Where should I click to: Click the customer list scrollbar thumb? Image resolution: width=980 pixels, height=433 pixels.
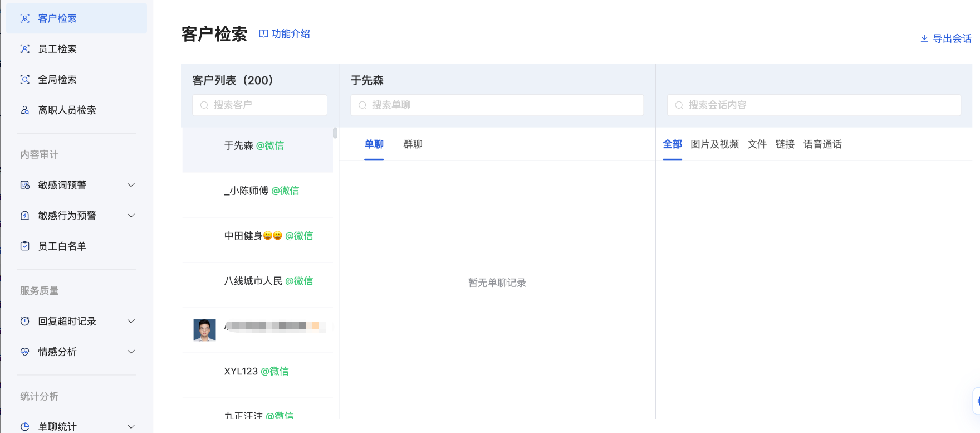click(x=335, y=133)
